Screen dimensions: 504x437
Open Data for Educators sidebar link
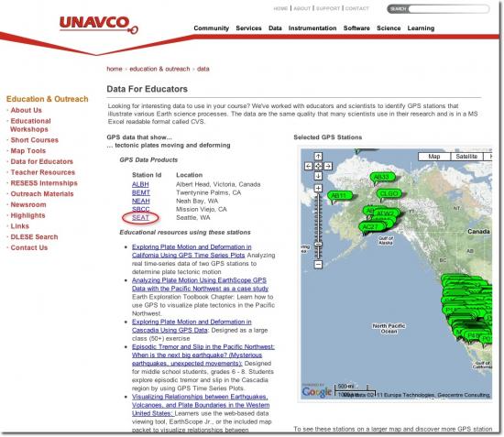tap(42, 161)
